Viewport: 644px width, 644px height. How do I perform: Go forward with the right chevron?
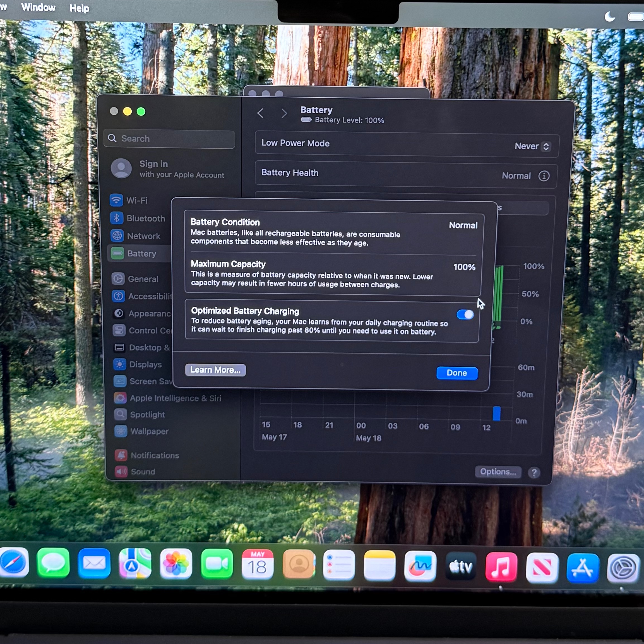[284, 114]
